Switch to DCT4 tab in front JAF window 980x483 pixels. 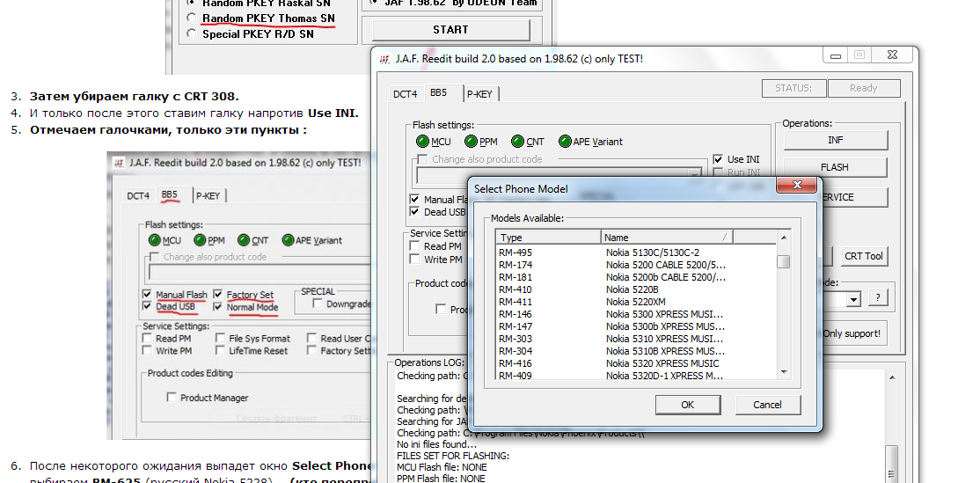pyautogui.click(x=405, y=94)
